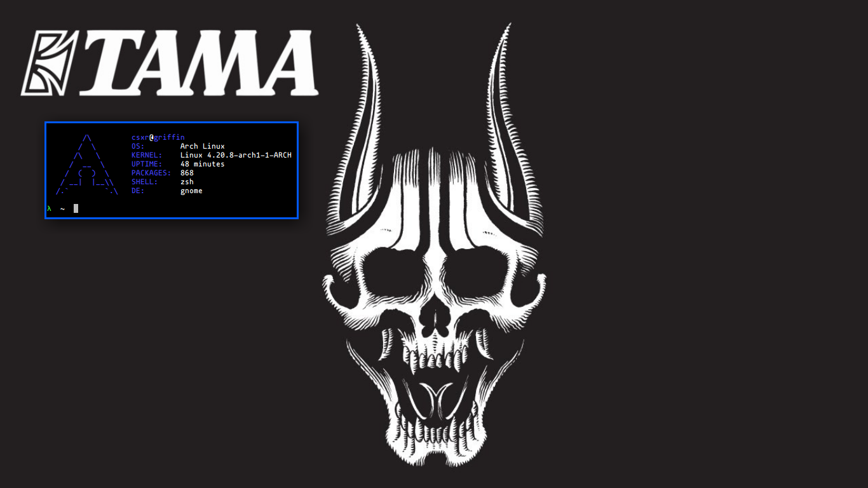Click the '868' package count
Screen dimensions: 868x488
pyautogui.click(x=187, y=173)
